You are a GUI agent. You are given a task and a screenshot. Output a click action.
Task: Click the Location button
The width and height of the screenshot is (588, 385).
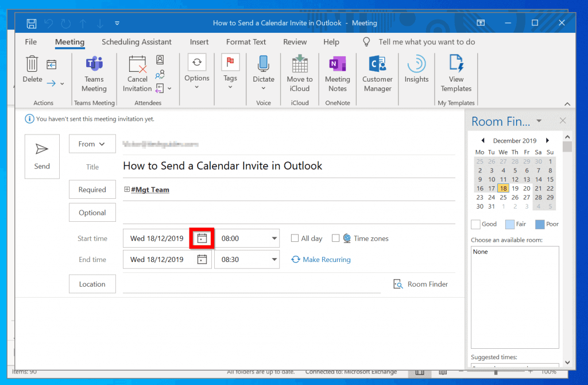92,284
